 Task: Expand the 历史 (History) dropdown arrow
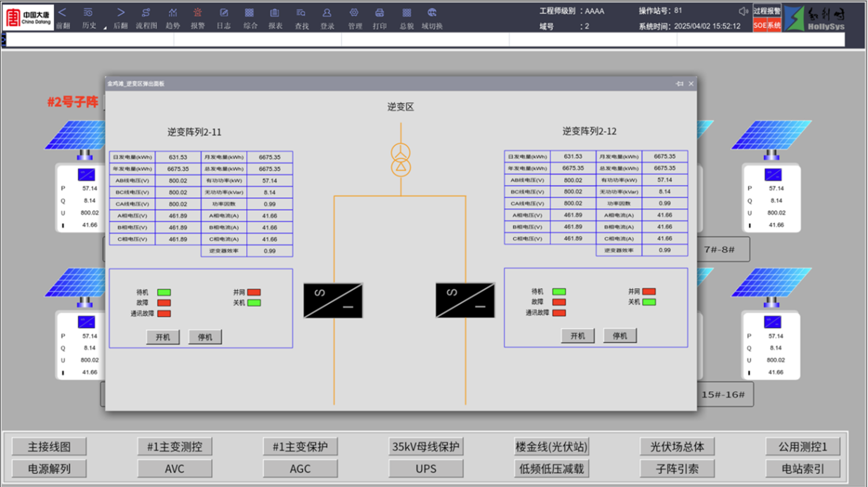click(x=105, y=28)
